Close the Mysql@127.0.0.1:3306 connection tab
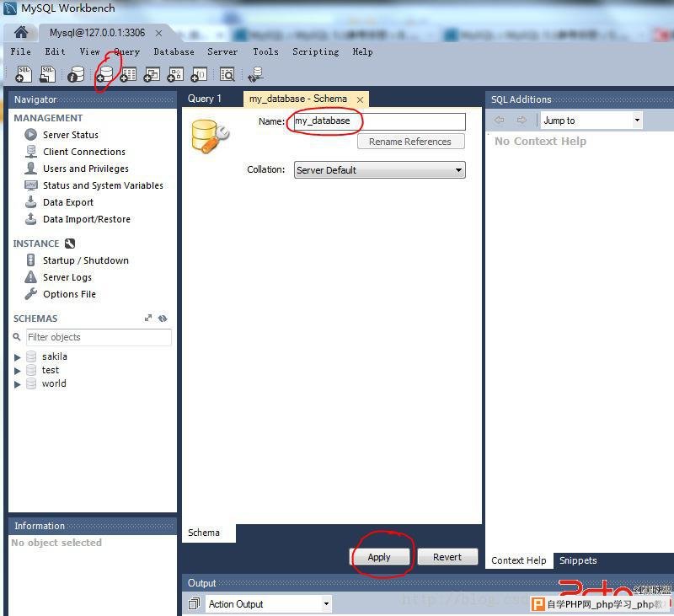The width and height of the screenshot is (674, 616). (158, 33)
